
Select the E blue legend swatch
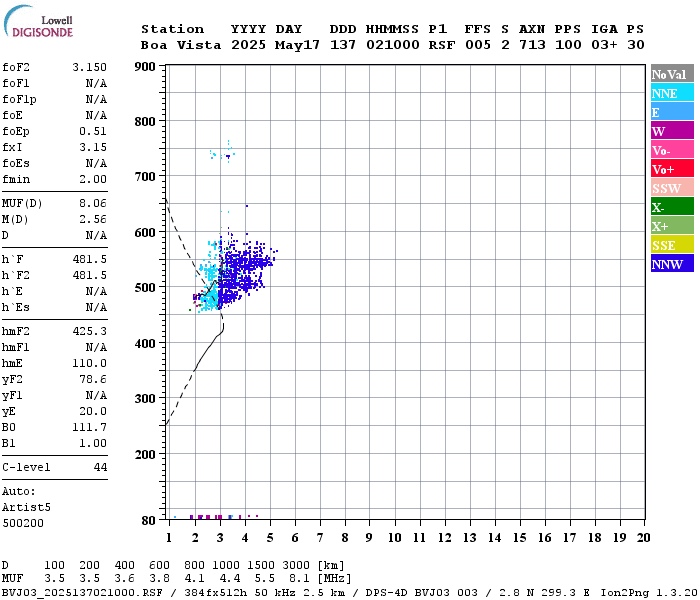(x=672, y=112)
